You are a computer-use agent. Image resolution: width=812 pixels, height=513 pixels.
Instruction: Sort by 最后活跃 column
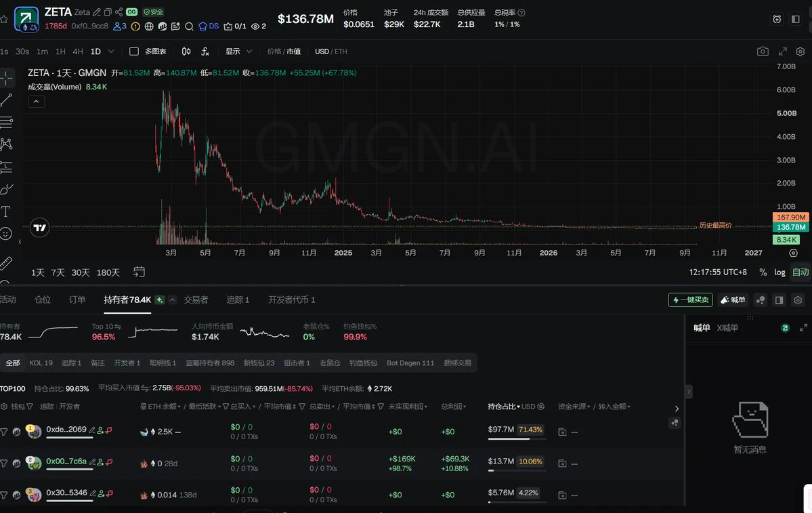(x=205, y=407)
